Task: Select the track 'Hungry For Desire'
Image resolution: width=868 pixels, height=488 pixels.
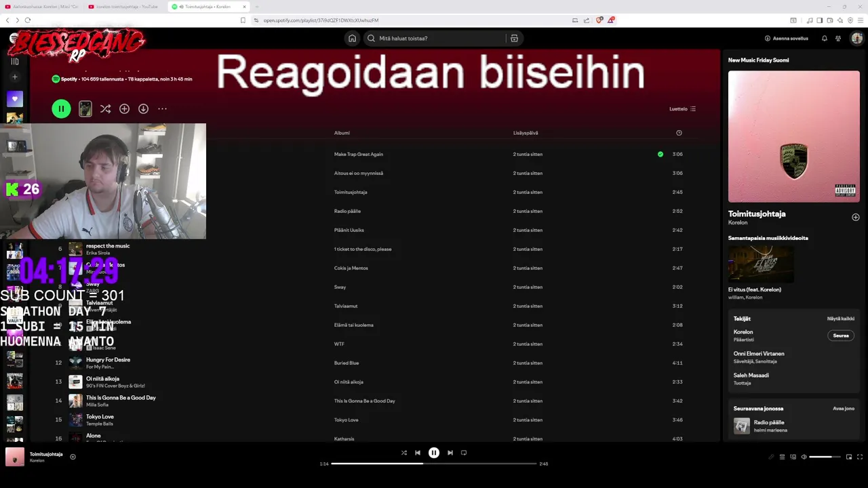Action: [x=108, y=360]
